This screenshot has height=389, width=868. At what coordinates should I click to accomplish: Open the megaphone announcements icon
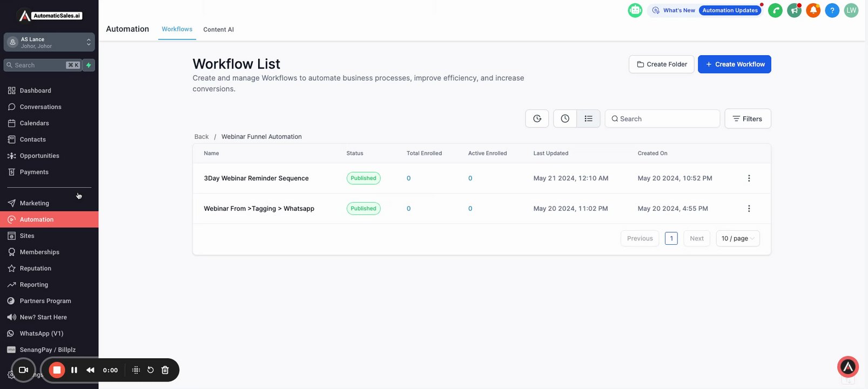pos(794,10)
